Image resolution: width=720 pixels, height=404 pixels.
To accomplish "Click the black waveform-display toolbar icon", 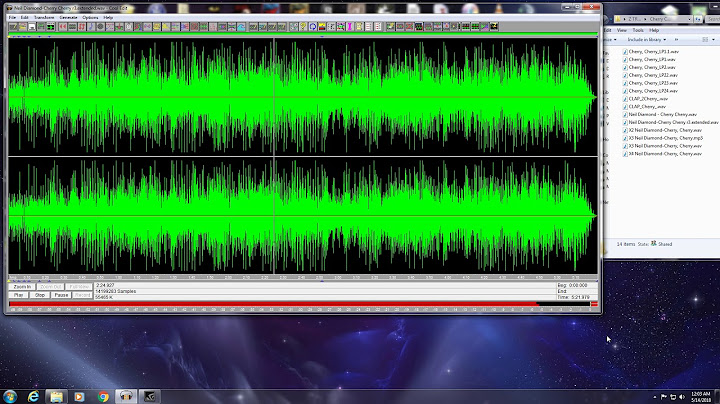I will coord(418,27).
